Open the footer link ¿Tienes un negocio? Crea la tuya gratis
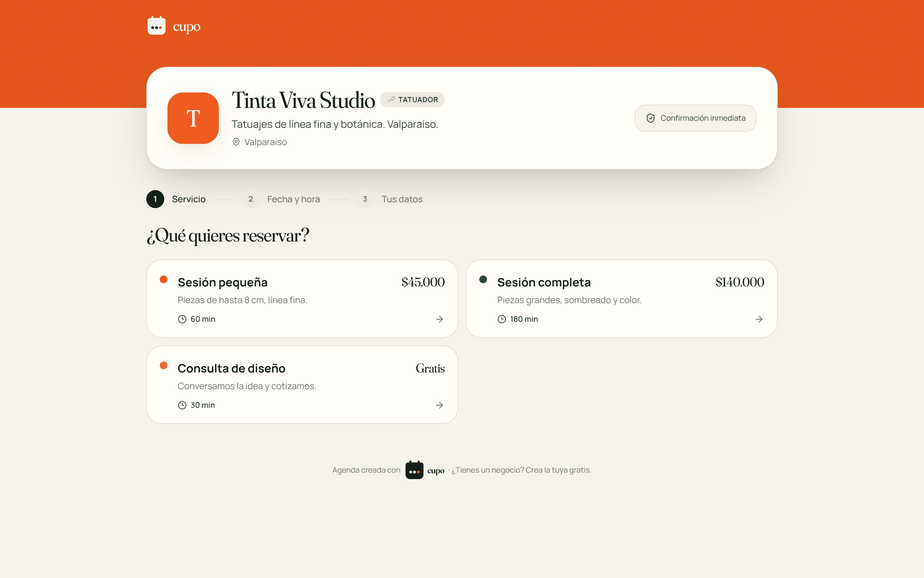The height and width of the screenshot is (578, 924). click(521, 470)
